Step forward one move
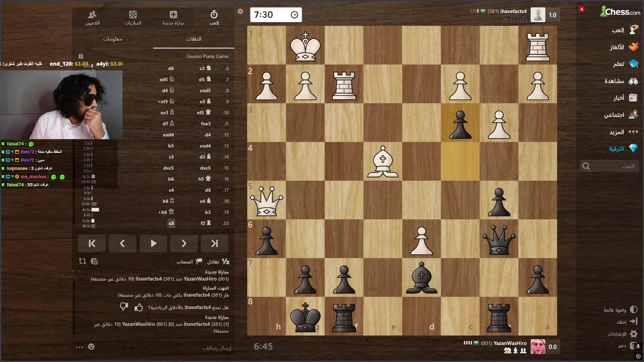This screenshot has height=362, width=644. point(184,243)
